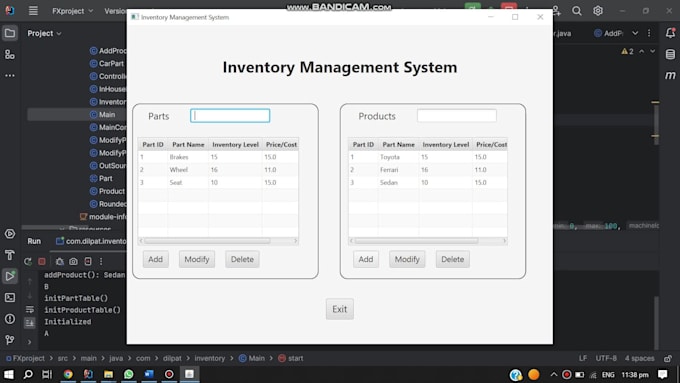Viewport: 680px width, 383px height.
Task: Click Modify button under Parts table
Action: (x=197, y=259)
